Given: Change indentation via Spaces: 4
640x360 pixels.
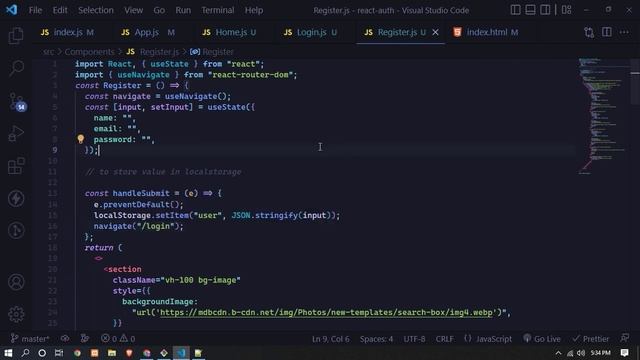Looking at the screenshot, I should pos(376,339).
